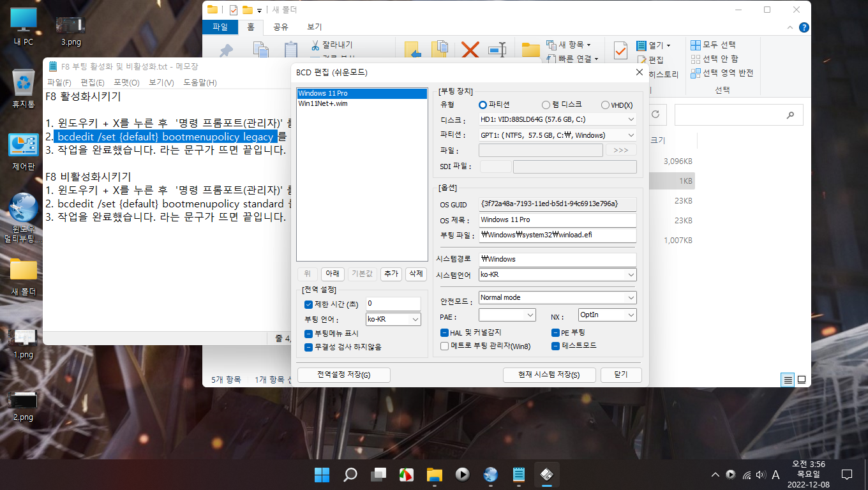This screenshot has width=868, height=490.
Task: Open Explorer help question mark icon
Action: pyautogui.click(x=804, y=27)
